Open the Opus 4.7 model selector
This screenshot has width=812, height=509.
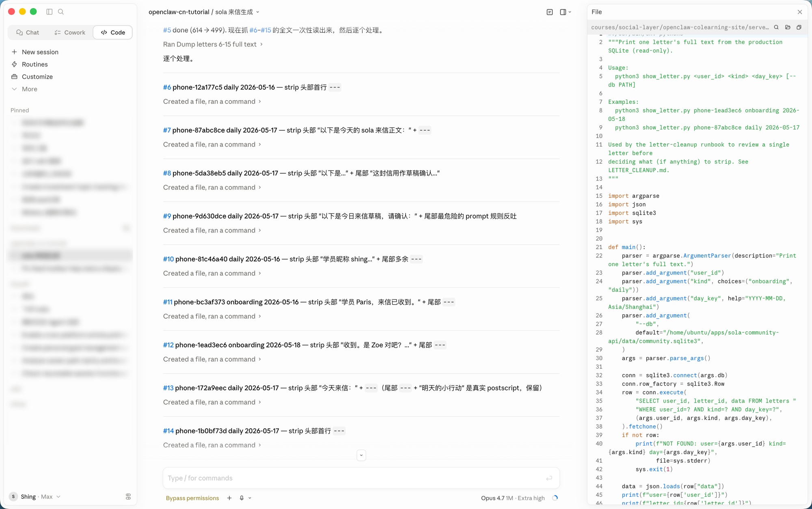click(x=513, y=498)
